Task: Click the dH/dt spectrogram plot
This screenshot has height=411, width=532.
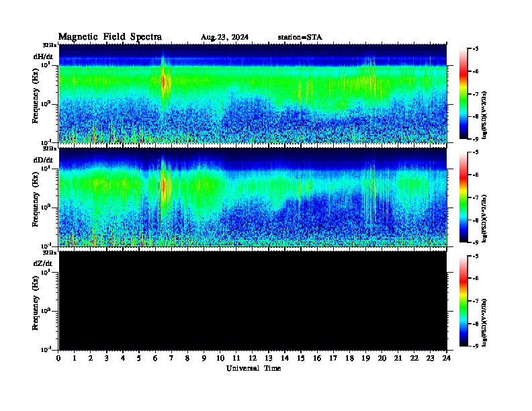Action: [x=253, y=93]
